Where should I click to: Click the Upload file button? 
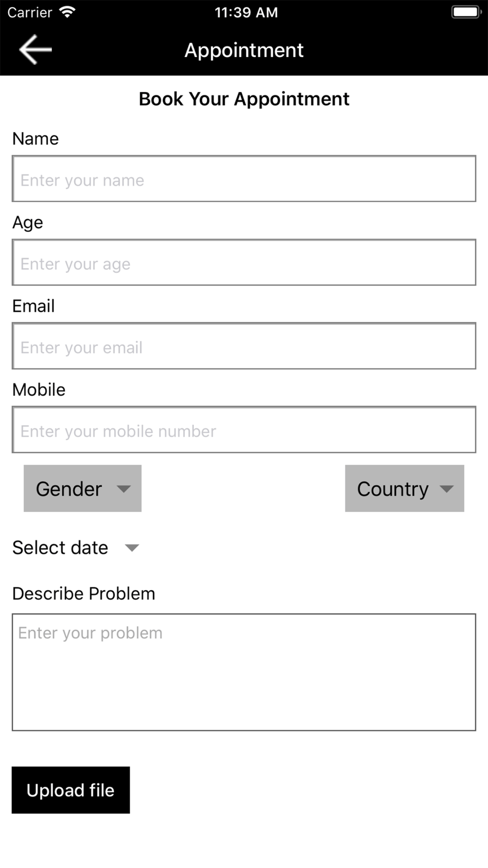pyautogui.click(x=71, y=790)
